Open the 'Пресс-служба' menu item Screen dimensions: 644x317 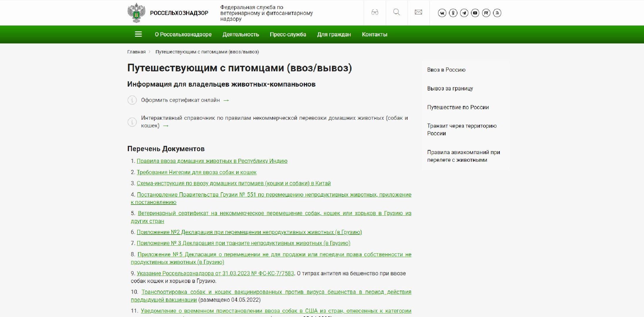(288, 34)
